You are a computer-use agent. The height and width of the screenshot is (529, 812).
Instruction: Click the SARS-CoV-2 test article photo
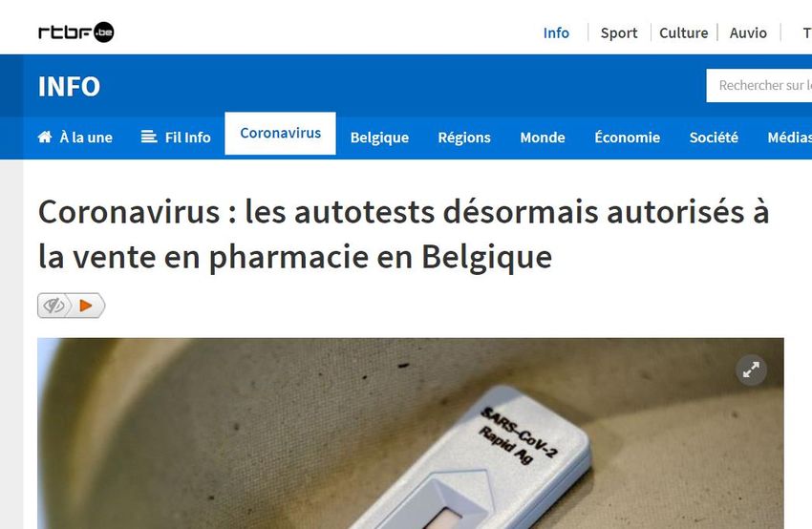coord(411,434)
